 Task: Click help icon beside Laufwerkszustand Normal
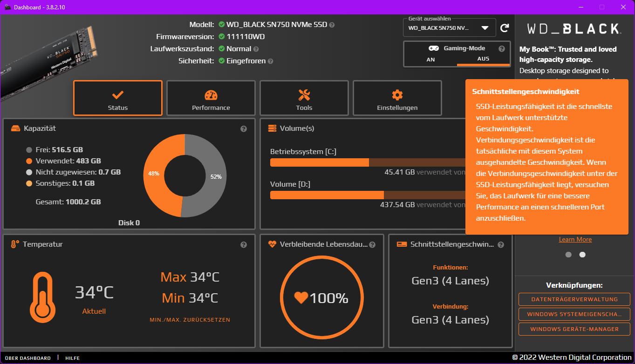point(256,49)
